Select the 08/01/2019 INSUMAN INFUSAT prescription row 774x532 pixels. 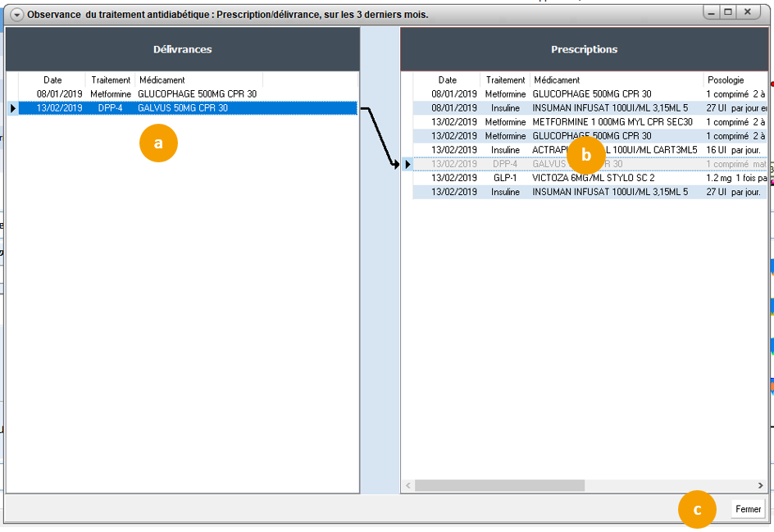[590, 108]
